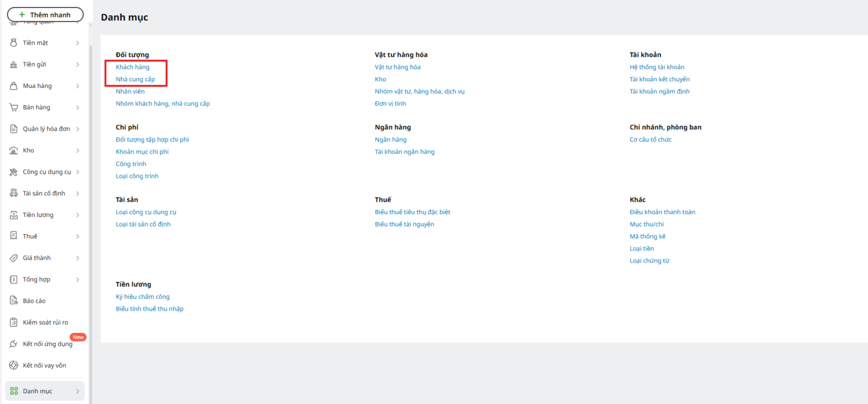This screenshot has width=868, height=404.
Task: Expand the Tiền lương sidebar arrow
Action: point(78,215)
